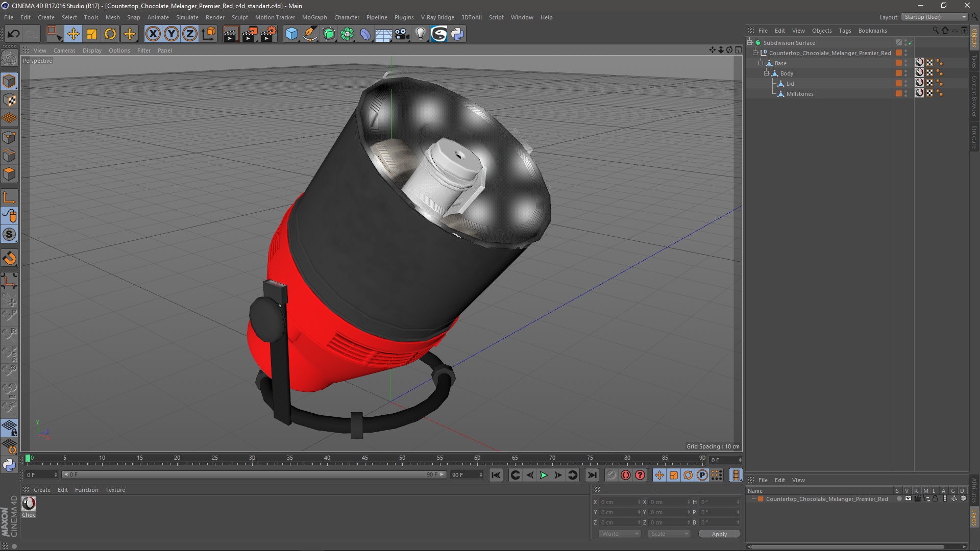
Task: Collapse the Countertop_Chocolate_Melanger_Premier_Red null
Action: (x=755, y=53)
